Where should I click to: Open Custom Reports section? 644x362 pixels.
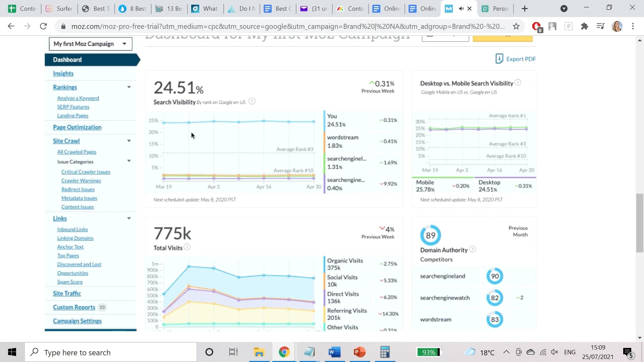point(74,307)
